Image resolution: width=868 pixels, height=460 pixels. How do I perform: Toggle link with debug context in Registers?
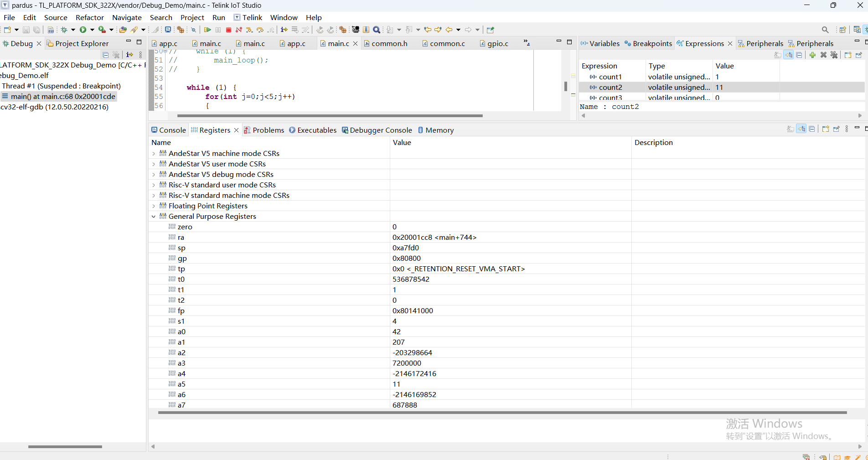[801, 129]
